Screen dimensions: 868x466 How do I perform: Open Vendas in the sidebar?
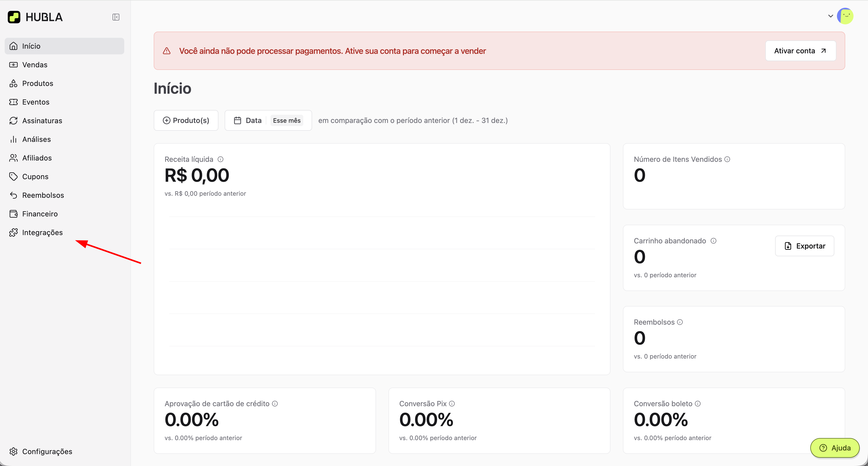pos(35,65)
